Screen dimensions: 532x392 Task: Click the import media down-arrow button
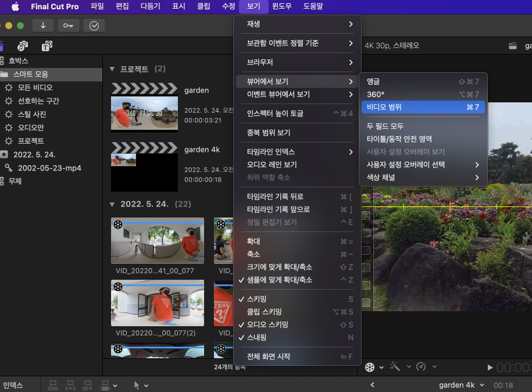tap(43, 26)
